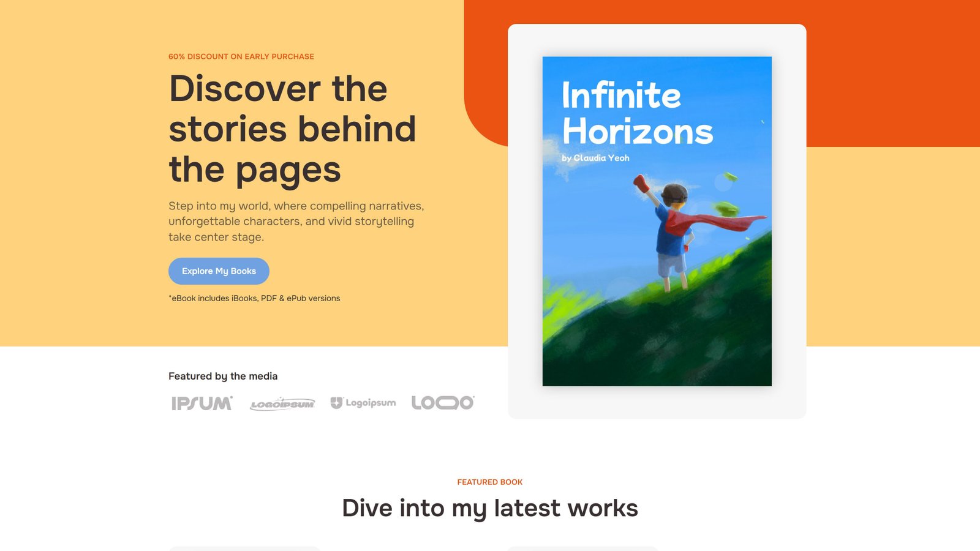The width and height of the screenshot is (980, 551).
Task: Click the eBook includes iBooks, PDF note
Action: [x=254, y=298]
